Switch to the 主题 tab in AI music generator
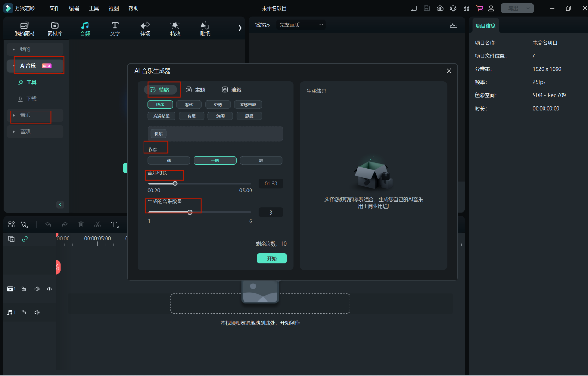 (x=195, y=90)
